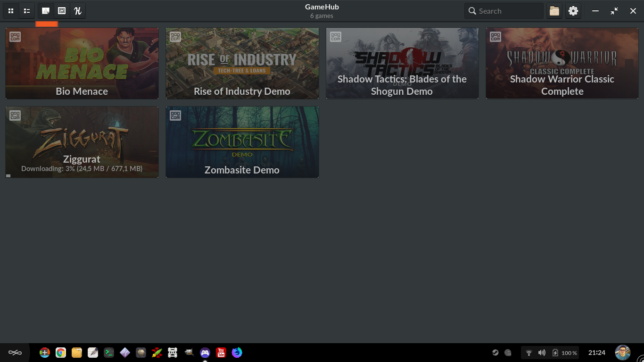The height and width of the screenshot is (362, 644).
Task: Click the gray tray icon beside Steam
Action: click(x=508, y=353)
